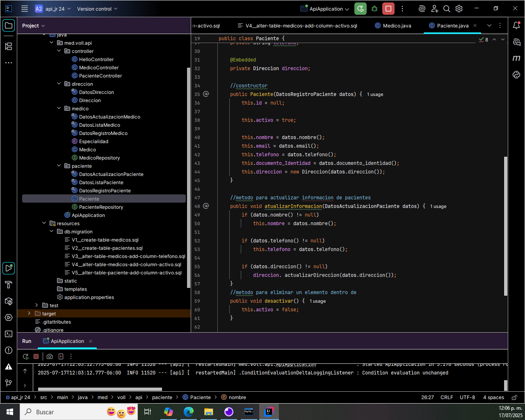Expand the test folder
The image size is (525, 420).
tap(37, 305)
